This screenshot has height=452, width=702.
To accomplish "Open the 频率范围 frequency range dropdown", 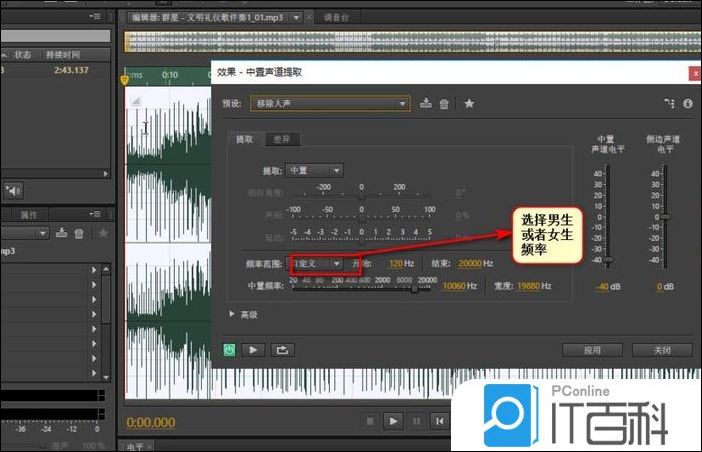I will click(x=316, y=264).
